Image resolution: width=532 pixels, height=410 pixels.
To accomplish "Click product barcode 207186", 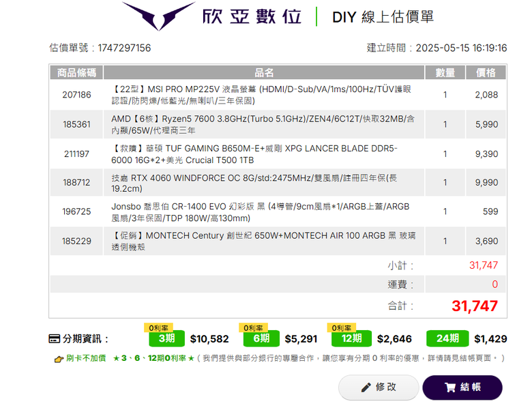I will coord(76,95).
